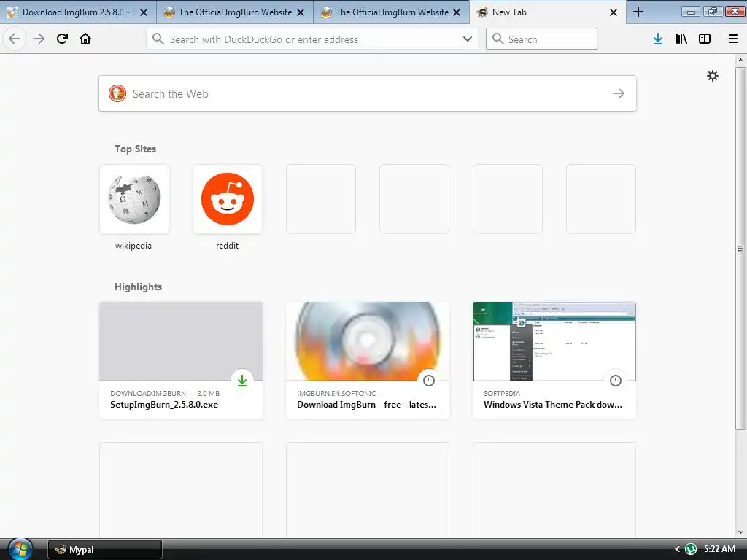This screenshot has width=747, height=560.
Task: Open Download ImgBurn Softonic highlight
Action: 368,360
